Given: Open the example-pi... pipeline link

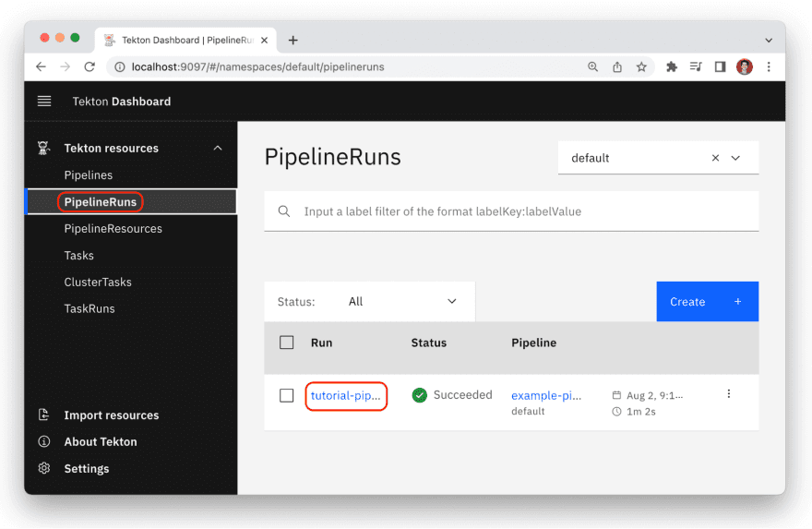Looking at the screenshot, I should pyautogui.click(x=546, y=395).
